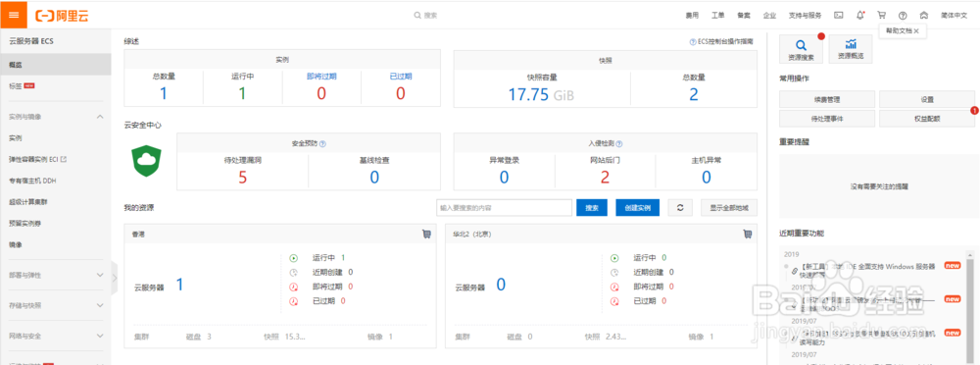
Task: Click the 即将过期 link in 实例 overview
Action: pos(321,77)
